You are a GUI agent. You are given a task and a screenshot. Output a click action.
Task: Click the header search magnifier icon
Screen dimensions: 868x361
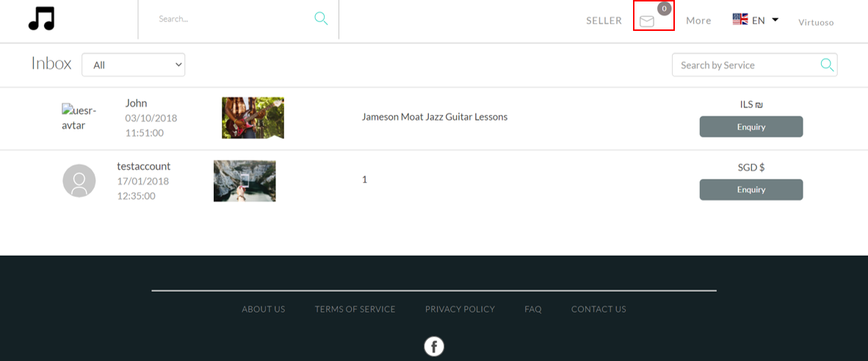tap(321, 18)
